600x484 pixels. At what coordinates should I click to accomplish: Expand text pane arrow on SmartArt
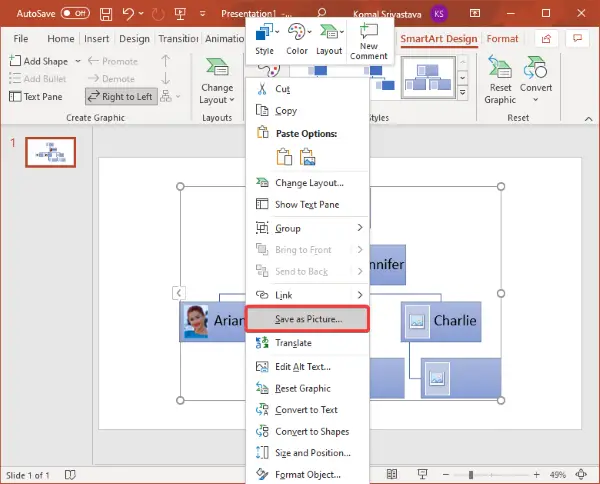(178, 293)
